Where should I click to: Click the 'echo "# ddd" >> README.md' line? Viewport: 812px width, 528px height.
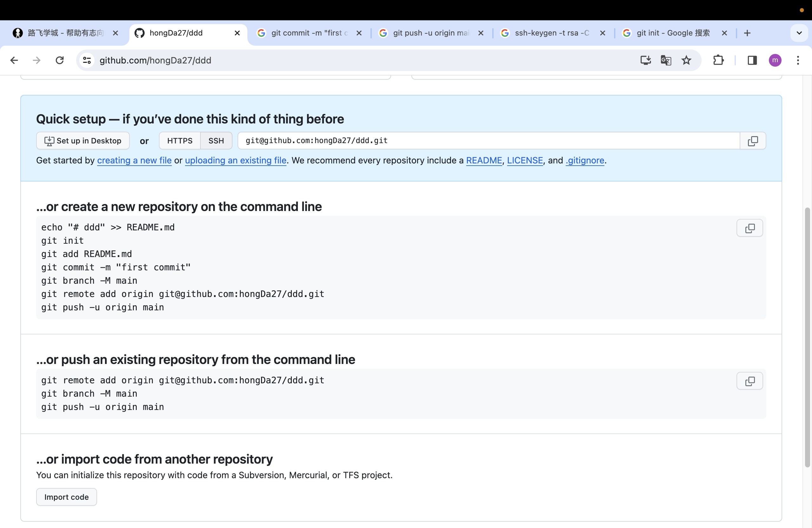[108, 227]
